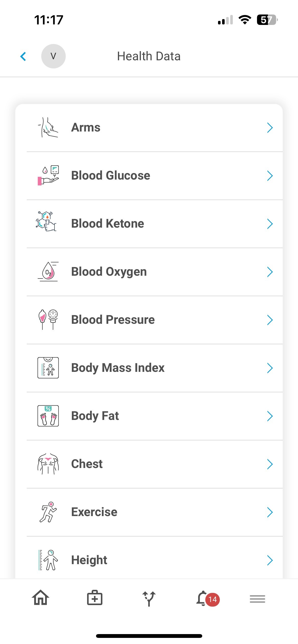Open the Body Mass Index entry
This screenshot has width=298, height=644.
click(x=118, y=368)
